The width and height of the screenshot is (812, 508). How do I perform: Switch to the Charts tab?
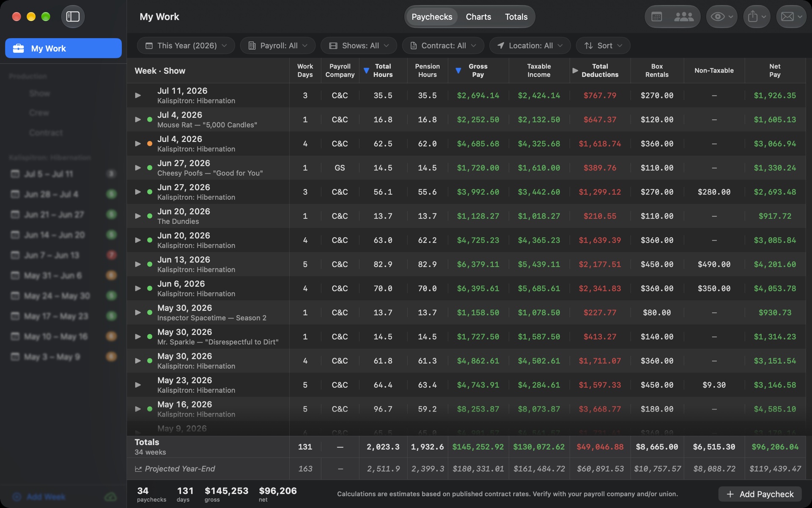[478, 17]
